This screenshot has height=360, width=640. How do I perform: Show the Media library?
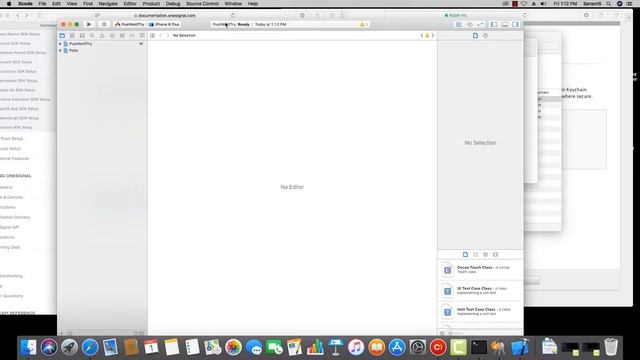496,254
